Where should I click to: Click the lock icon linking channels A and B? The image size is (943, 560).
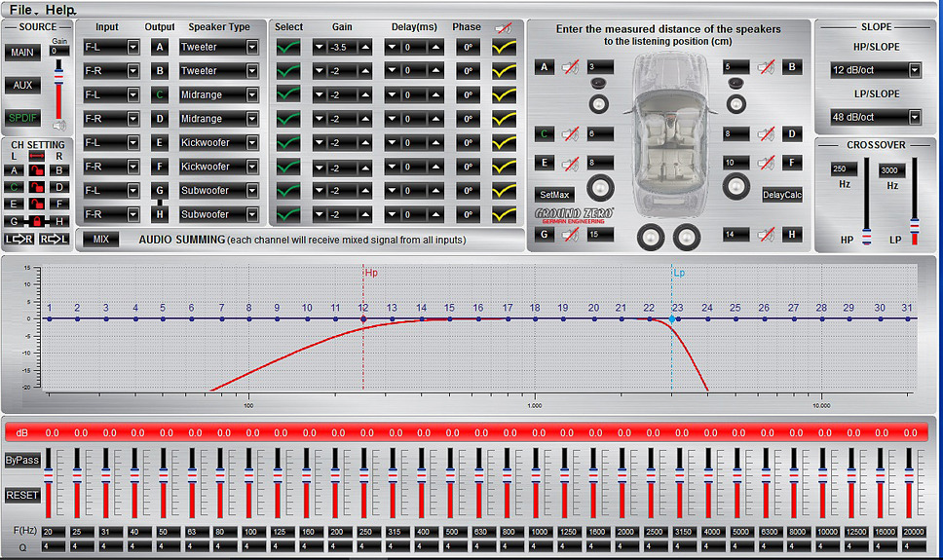pyautogui.click(x=35, y=169)
